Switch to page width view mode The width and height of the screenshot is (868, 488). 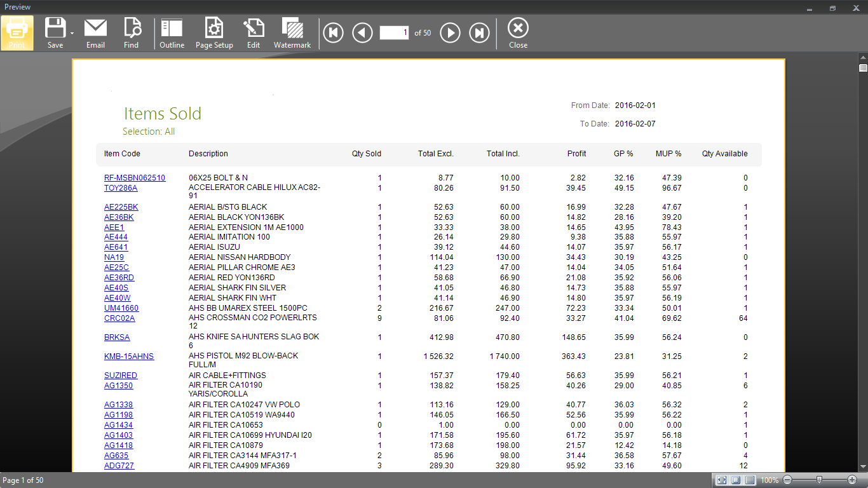click(722, 480)
